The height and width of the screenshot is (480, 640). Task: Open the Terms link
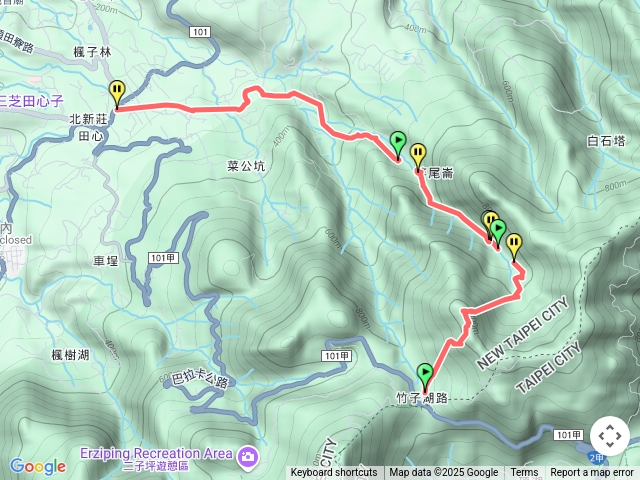524,473
